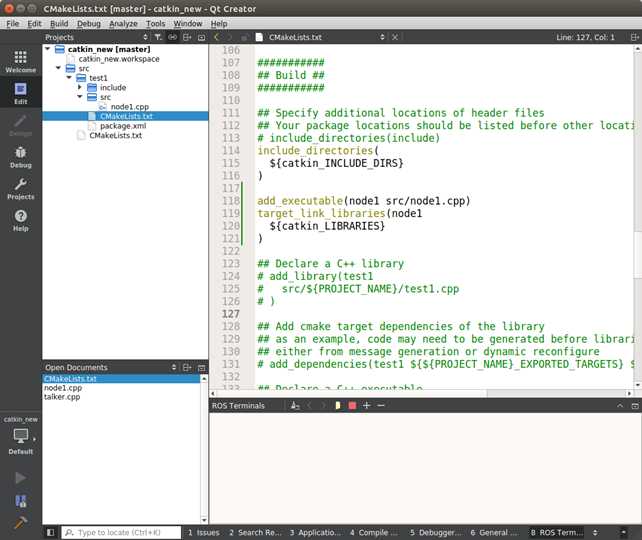Close the Open Documents panel
The image size is (642, 540).
coord(201,367)
